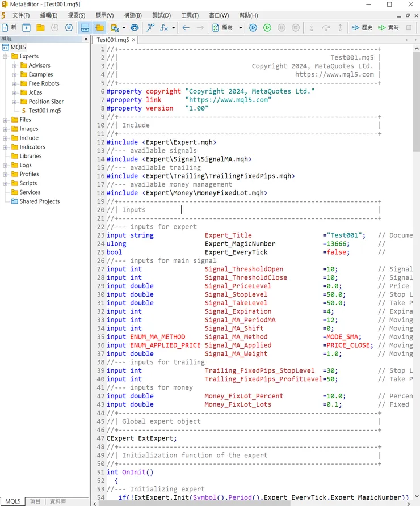Open a file with the yellow folder toolbar icon
This screenshot has height=506, width=420.
pyautogui.click(x=40, y=27)
